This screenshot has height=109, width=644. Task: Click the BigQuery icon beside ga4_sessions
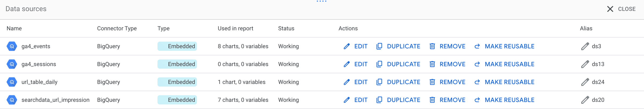pos(12,64)
